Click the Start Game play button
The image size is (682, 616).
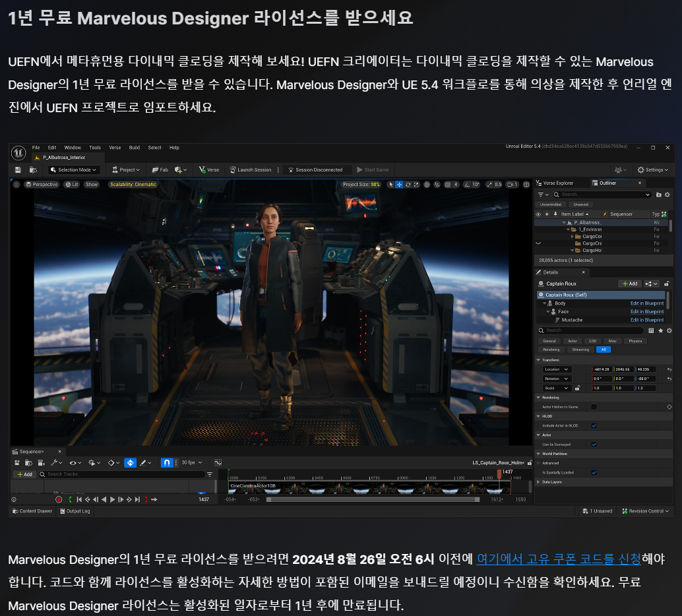(373, 169)
